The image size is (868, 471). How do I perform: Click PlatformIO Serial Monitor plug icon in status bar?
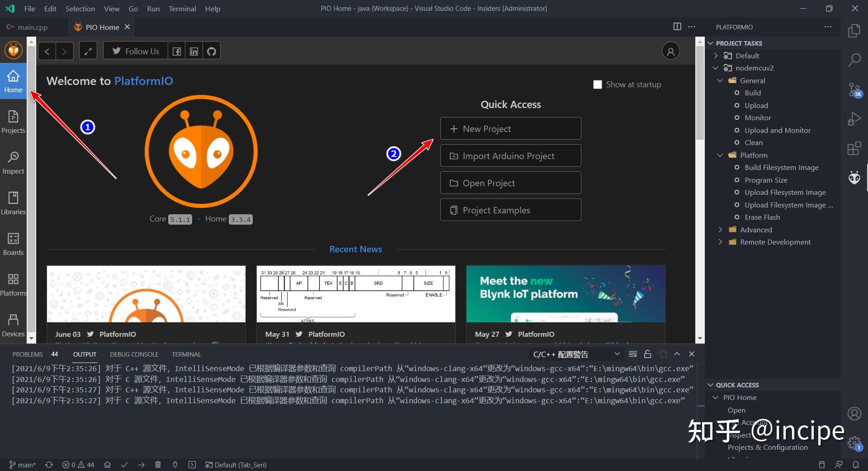[x=175, y=465]
